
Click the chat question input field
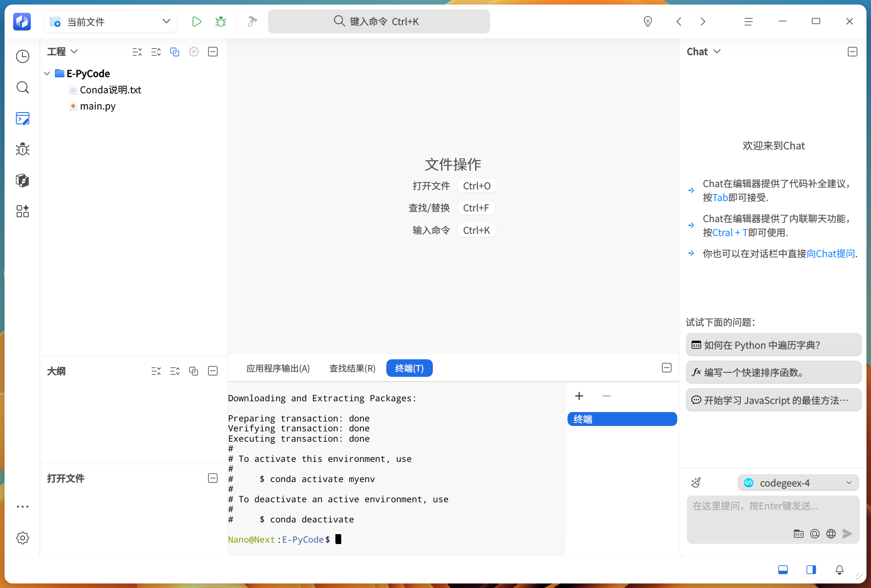[773, 512]
